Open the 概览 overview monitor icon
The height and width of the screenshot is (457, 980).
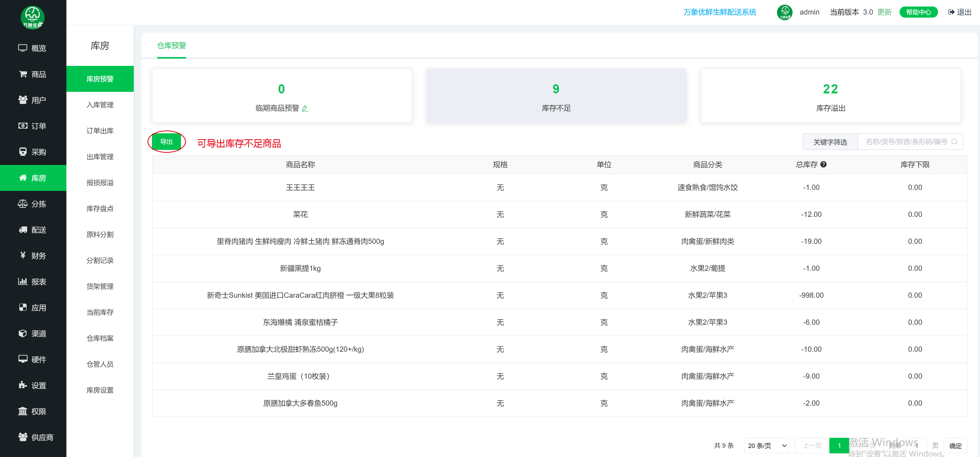coord(23,48)
